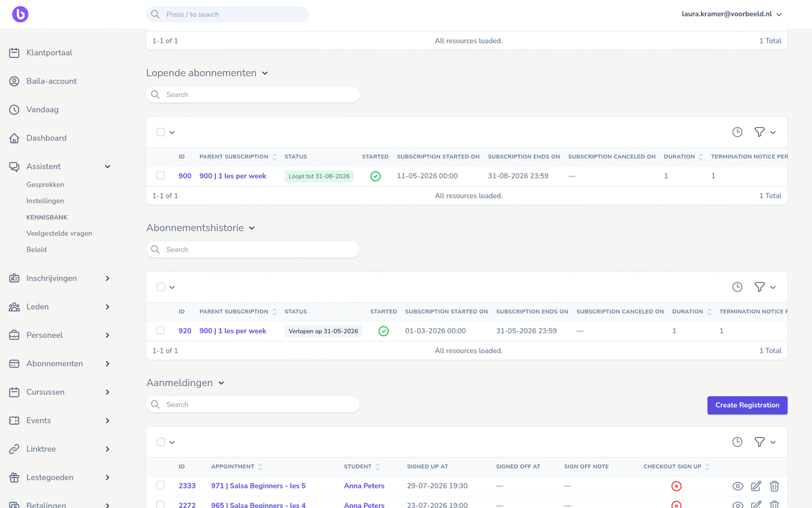Click the Leden people group icon
812x508 pixels.
pos(14,307)
